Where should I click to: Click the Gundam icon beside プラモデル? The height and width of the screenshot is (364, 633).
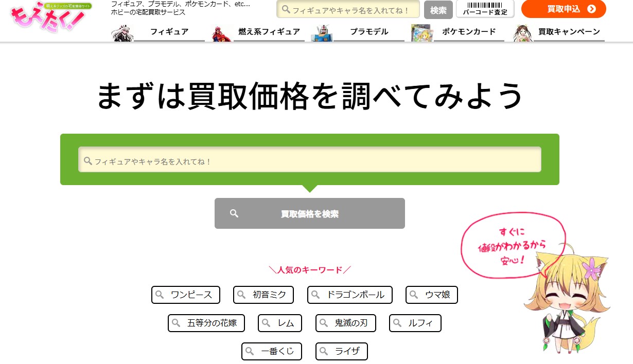tap(321, 32)
